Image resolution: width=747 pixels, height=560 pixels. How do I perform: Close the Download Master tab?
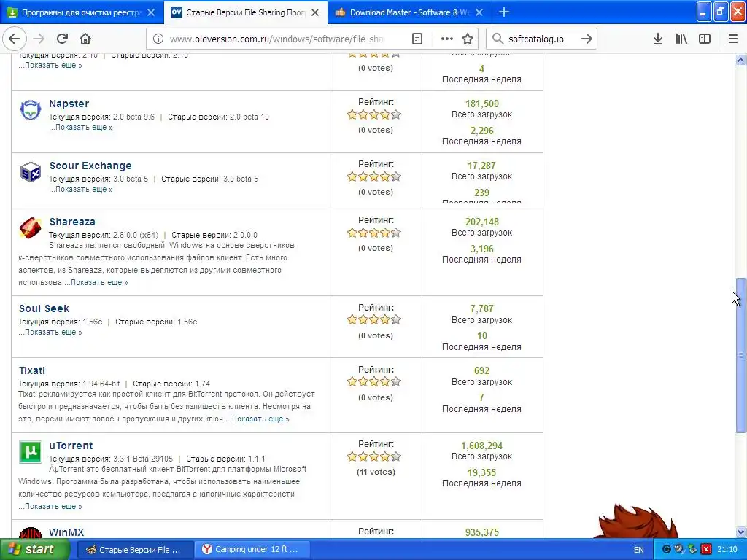click(x=480, y=12)
